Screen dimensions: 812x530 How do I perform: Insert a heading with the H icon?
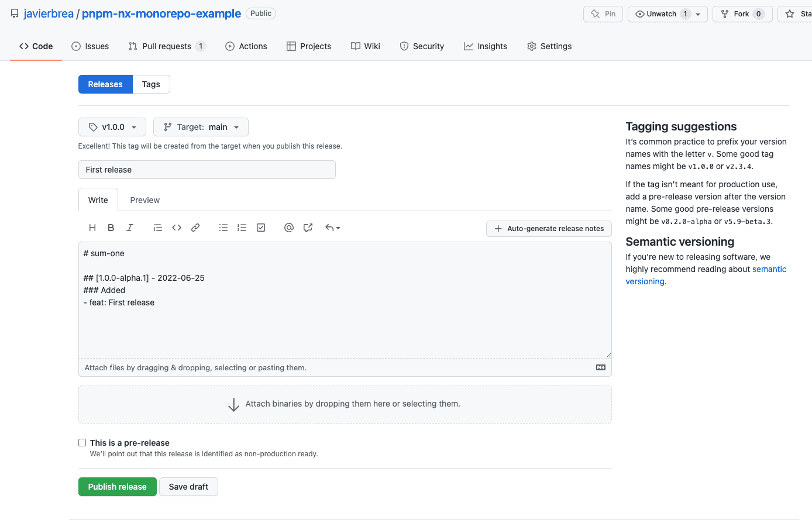92,228
